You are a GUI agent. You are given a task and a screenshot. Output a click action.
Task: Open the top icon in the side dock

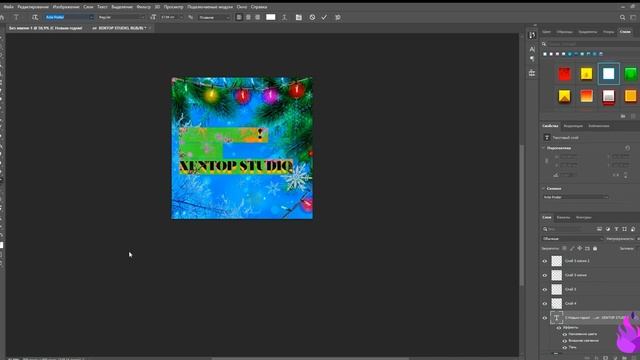(532, 36)
